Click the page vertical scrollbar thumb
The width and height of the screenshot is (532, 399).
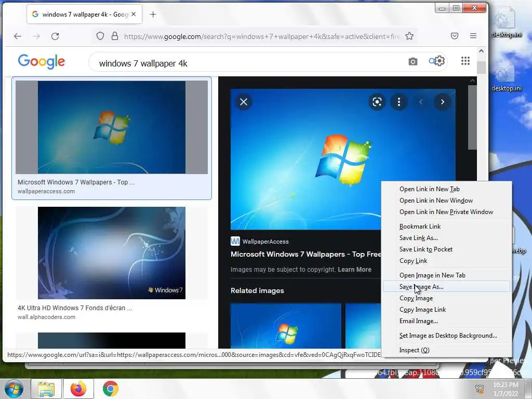pyautogui.click(x=481, y=67)
